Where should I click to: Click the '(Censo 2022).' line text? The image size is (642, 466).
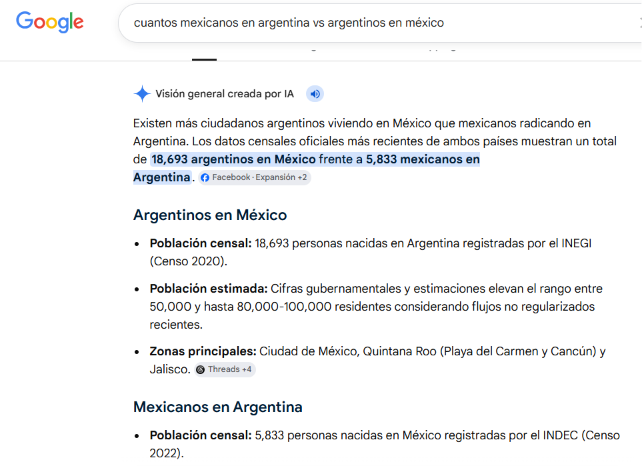[x=167, y=453]
